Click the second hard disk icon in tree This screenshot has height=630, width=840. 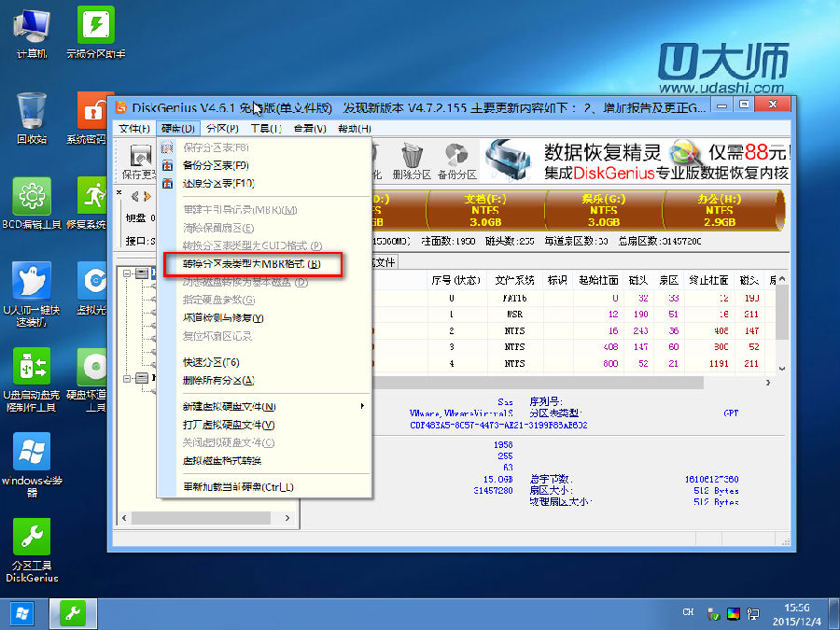click(x=142, y=378)
